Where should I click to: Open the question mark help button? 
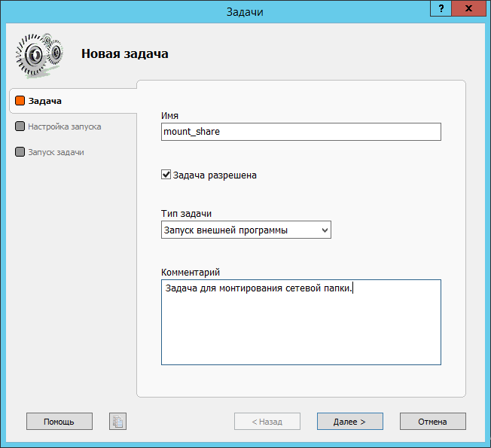tap(441, 8)
